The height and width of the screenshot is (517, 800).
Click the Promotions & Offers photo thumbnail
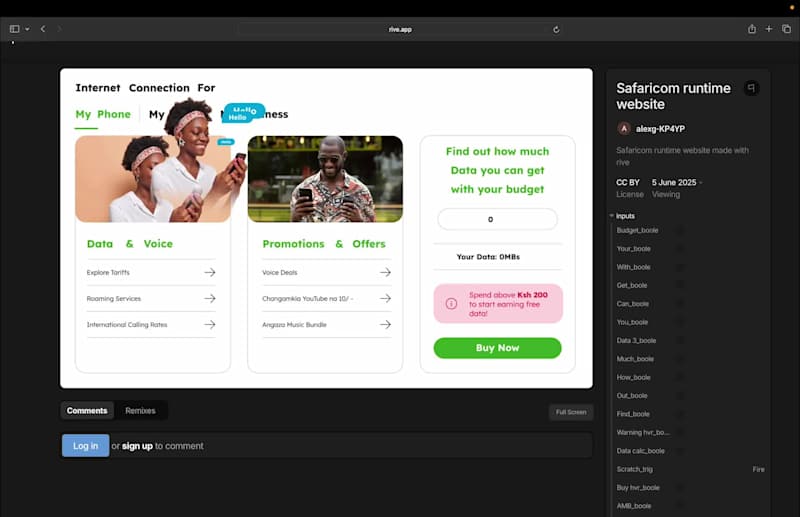click(325, 179)
